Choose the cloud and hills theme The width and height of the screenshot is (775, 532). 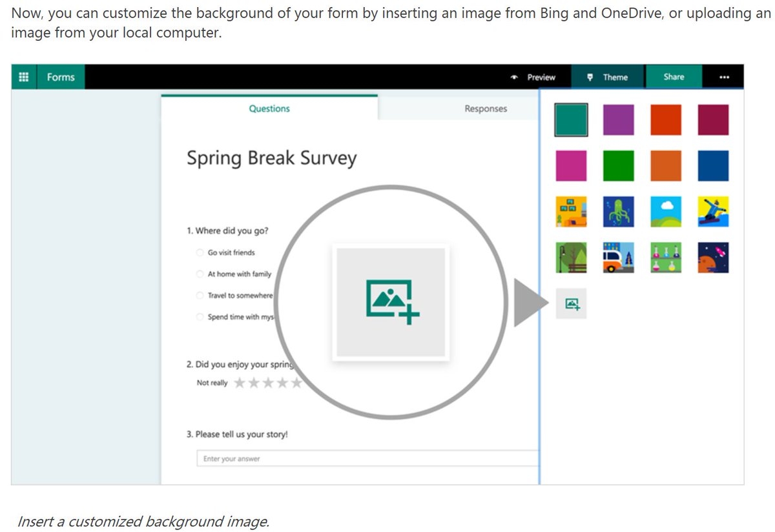coord(666,212)
